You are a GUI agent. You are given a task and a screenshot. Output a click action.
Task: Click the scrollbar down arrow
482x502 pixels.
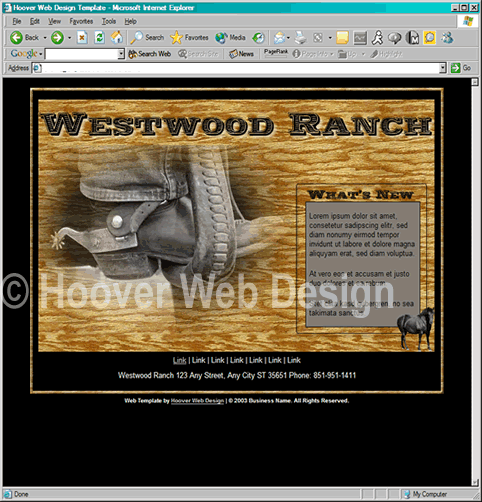click(475, 482)
